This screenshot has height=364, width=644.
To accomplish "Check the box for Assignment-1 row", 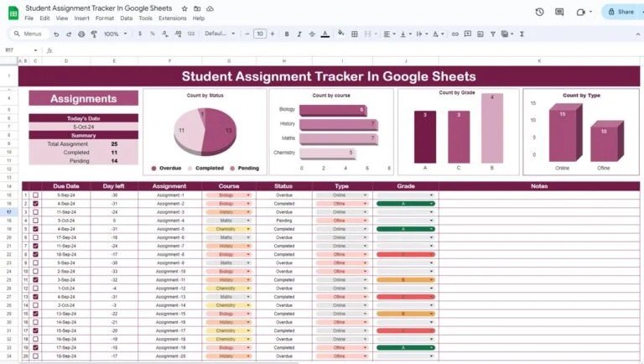I will (36, 195).
